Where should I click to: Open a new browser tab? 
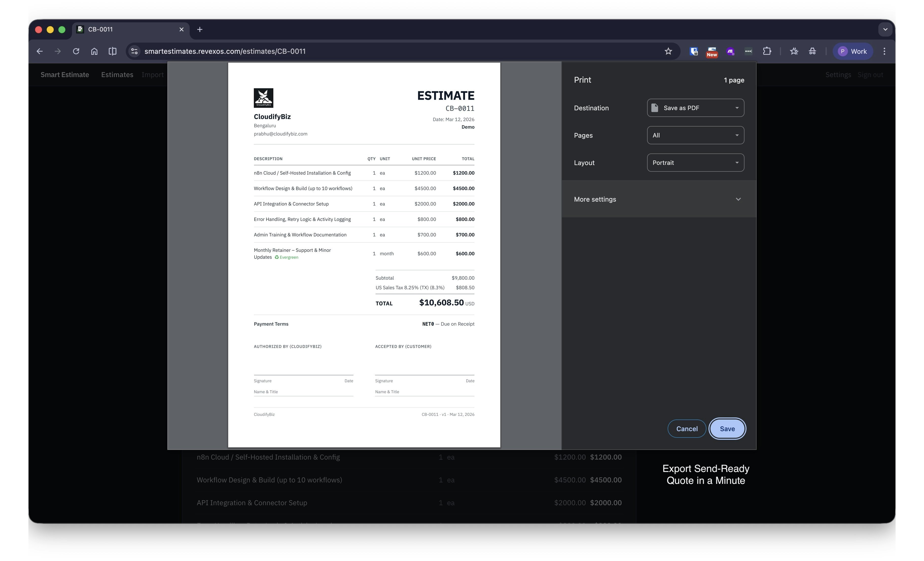pyautogui.click(x=200, y=29)
